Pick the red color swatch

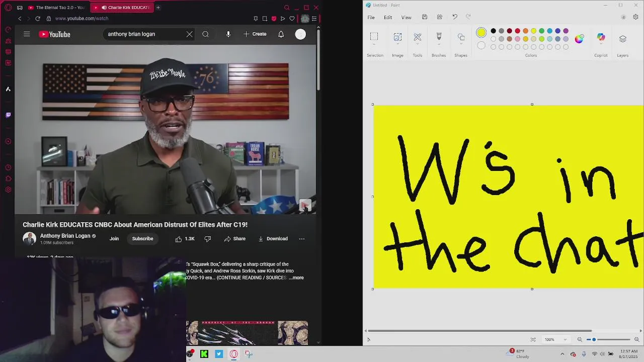coord(518,31)
